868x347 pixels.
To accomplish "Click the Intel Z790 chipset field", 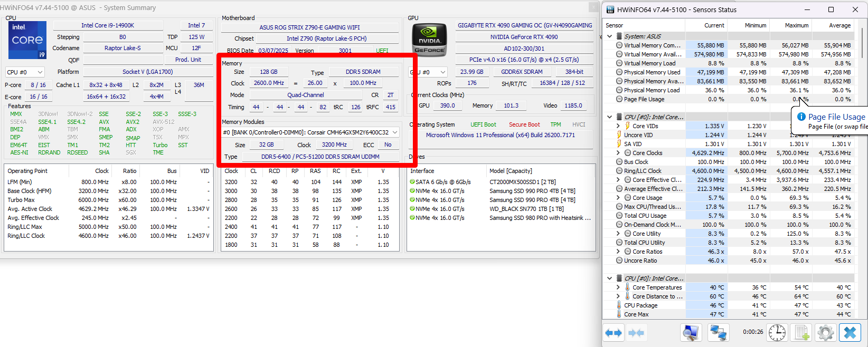I will pyautogui.click(x=326, y=38).
